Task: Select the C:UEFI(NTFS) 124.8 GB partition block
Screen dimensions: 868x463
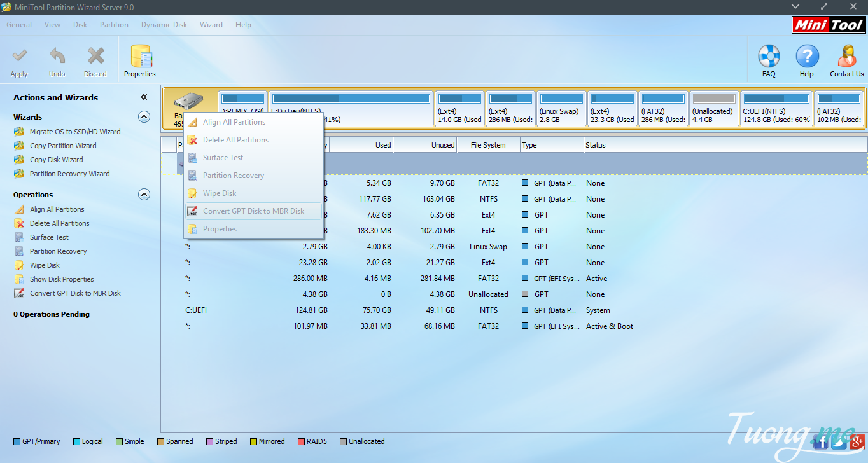Action: pyautogui.click(x=777, y=109)
